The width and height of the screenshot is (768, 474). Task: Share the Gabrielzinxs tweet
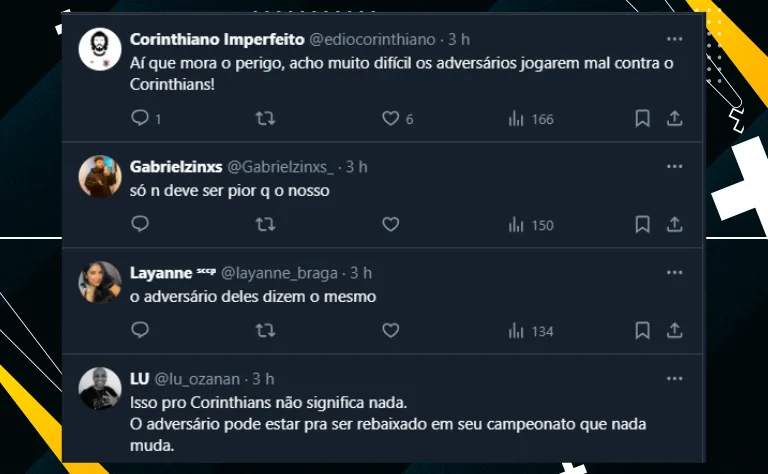674,225
